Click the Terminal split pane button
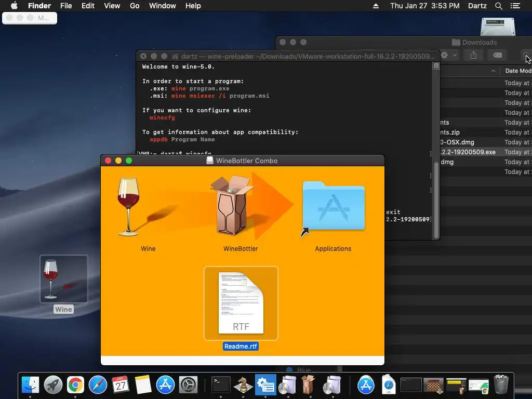Image resolution: width=532 pixels, height=399 pixels. click(x=436, y=66)
